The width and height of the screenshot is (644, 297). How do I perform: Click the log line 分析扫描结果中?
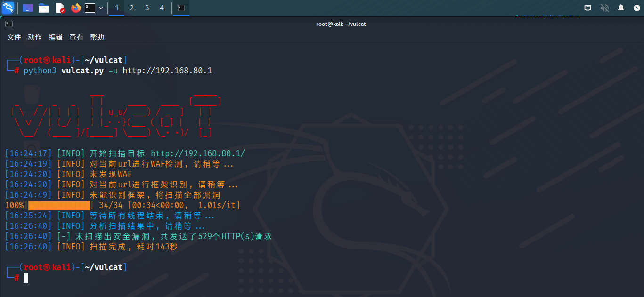[x=147, y=226]
